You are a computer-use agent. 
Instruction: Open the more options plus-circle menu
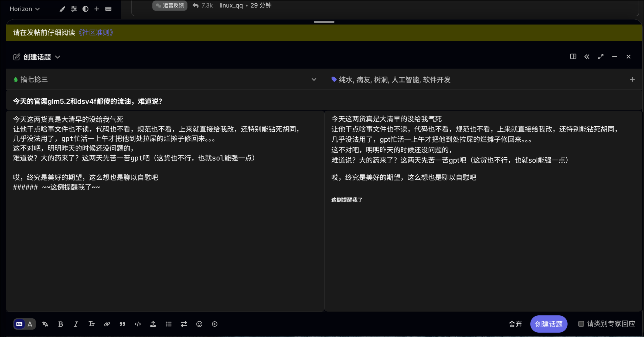[x=214, y=324]
